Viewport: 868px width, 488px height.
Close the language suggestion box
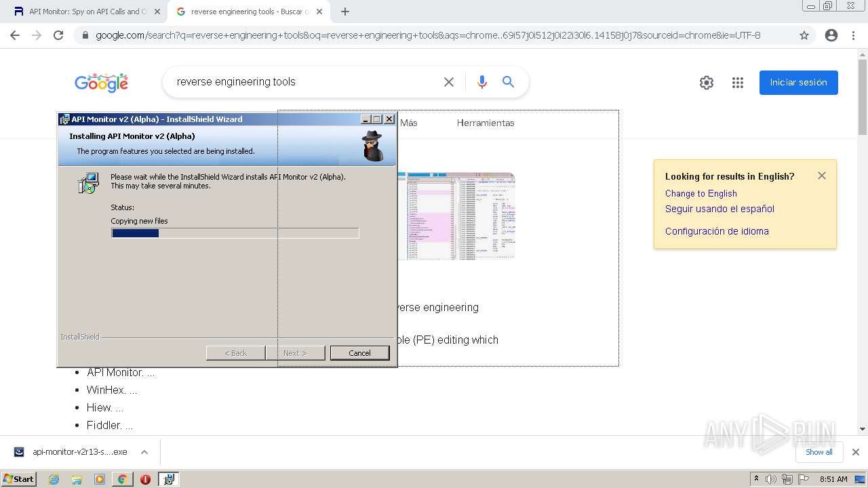[822, 176]
